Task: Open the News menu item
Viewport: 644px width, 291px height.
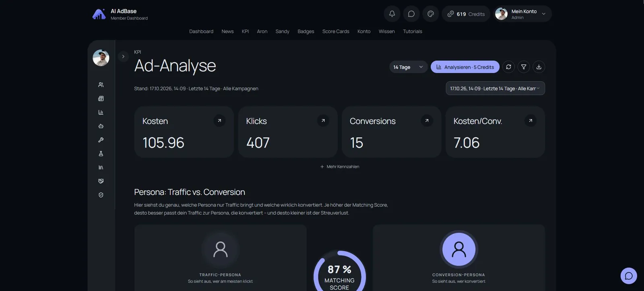Action: coord(227,31)
